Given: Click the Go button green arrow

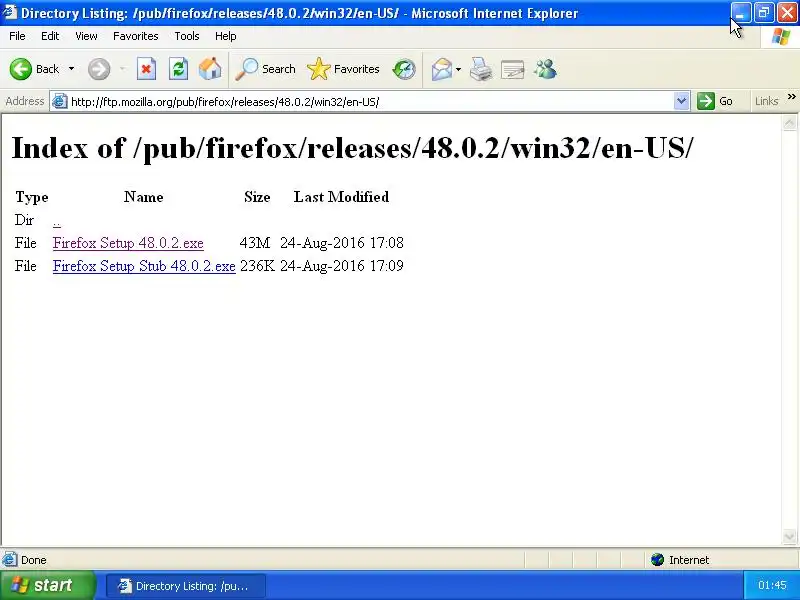Looking at the screenshot, I should click(715, 101).
